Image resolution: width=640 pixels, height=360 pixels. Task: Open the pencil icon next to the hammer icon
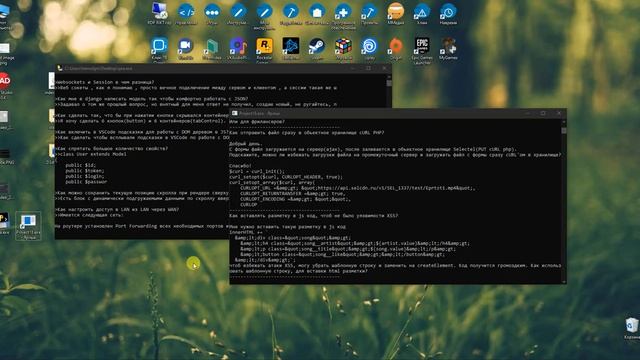click(x=264, y=12)
